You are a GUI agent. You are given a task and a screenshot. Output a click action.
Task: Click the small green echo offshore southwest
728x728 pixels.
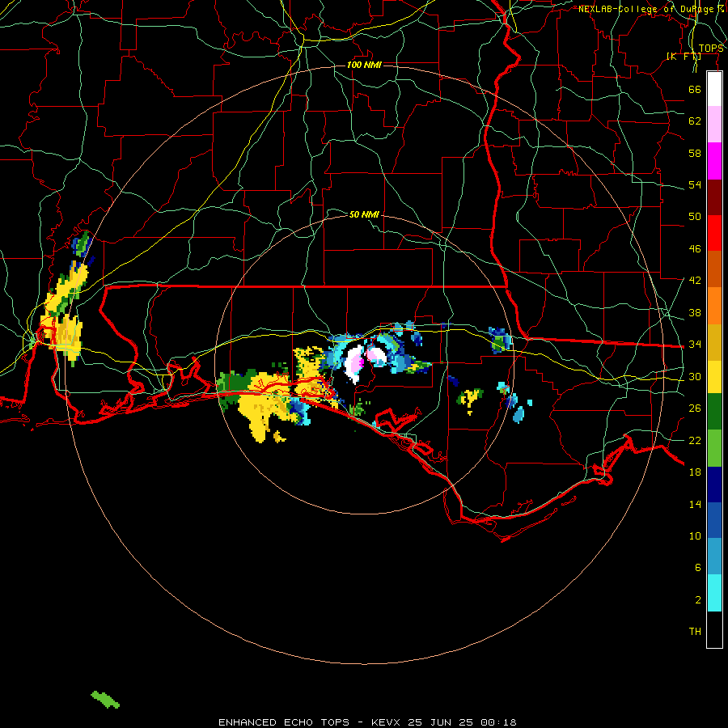point(105,700)
